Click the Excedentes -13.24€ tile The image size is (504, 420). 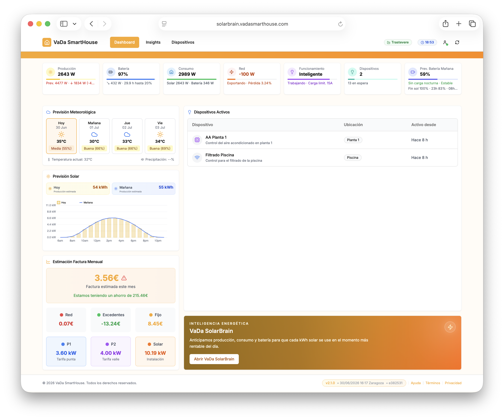[x=111, y=320]
